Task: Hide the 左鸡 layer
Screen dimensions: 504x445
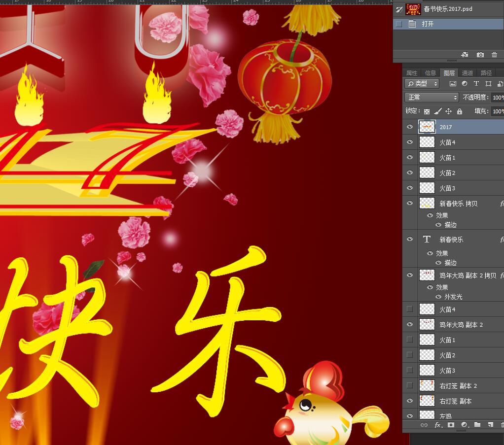Action: pyautogui.click(x=410, y=416)
